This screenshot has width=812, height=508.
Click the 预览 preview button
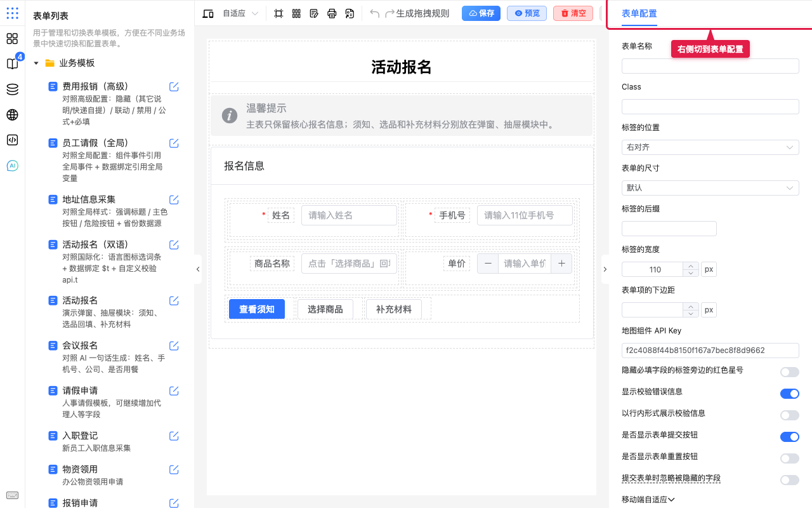(x=527, y=13)
